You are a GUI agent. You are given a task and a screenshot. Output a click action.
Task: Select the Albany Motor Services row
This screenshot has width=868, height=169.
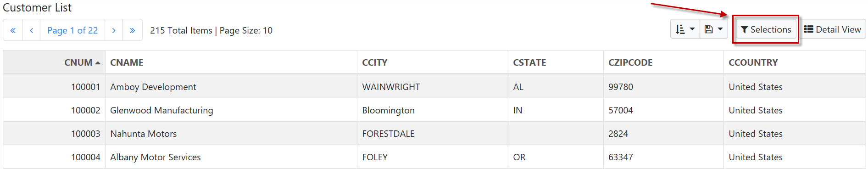point(434,157)
